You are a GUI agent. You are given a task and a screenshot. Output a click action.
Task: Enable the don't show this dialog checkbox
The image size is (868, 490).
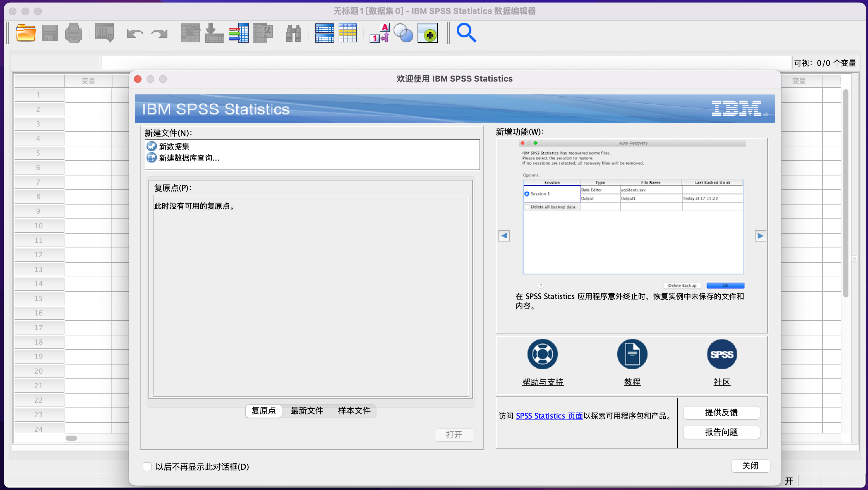(x=147, y=466)
